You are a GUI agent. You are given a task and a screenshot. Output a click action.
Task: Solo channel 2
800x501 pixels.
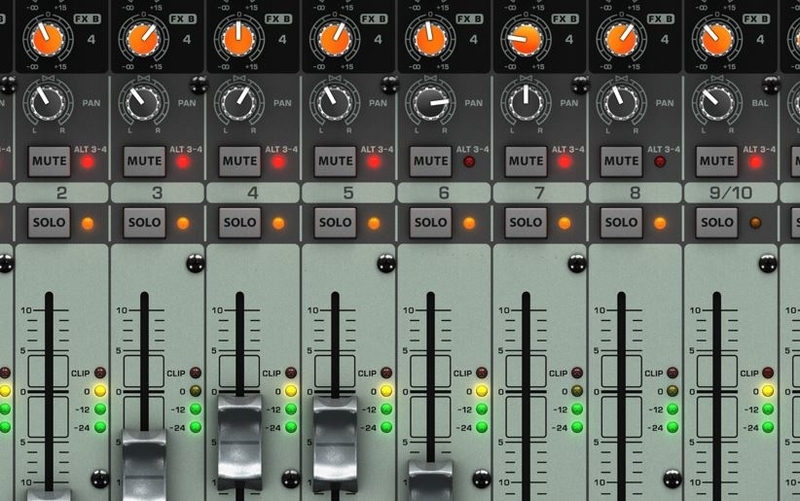coord(49,222)
